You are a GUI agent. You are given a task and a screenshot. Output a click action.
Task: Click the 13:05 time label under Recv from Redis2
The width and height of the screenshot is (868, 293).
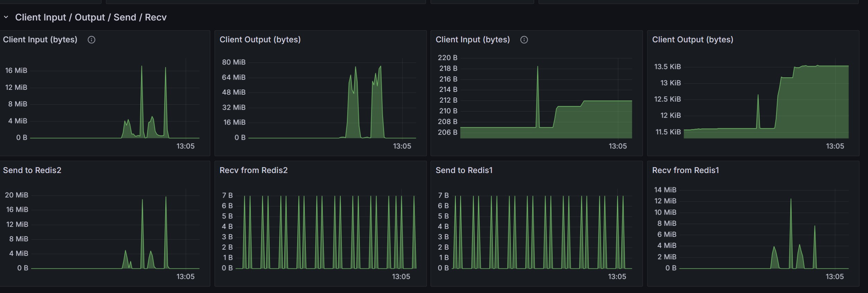click(x=401, y=277)
